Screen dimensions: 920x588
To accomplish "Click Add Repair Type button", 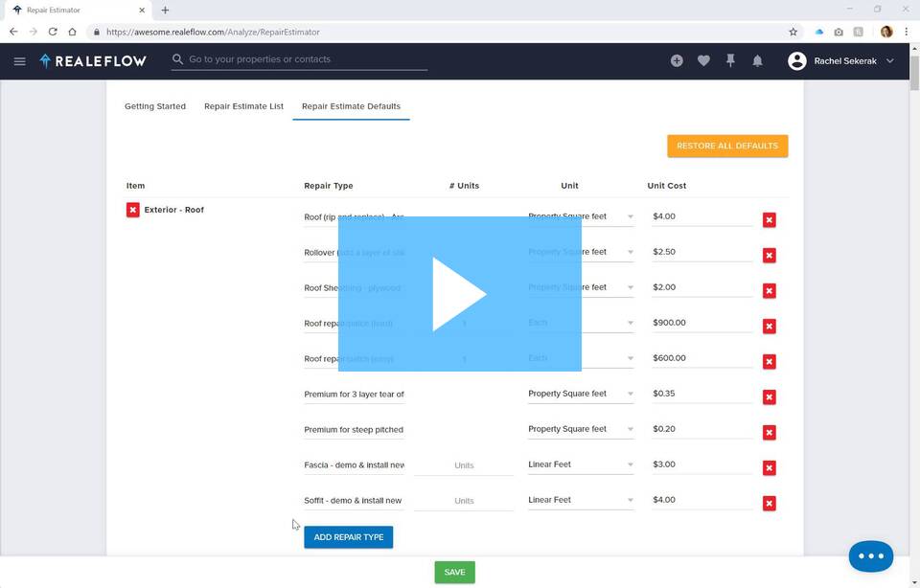I will [x=349, y=537].
